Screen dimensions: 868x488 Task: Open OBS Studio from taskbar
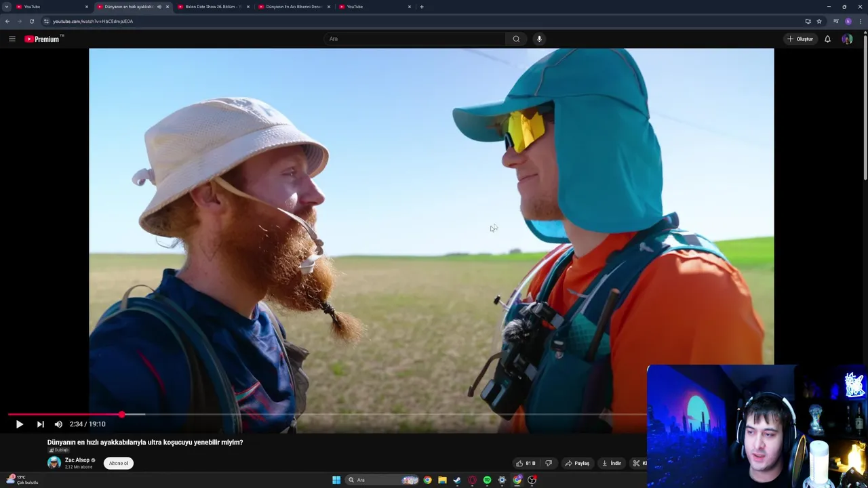click(532, 480)
